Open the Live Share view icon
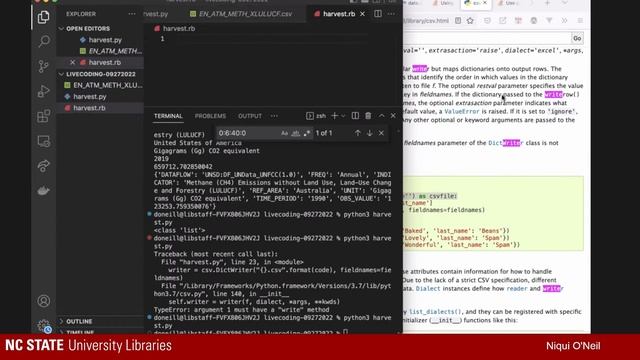Image resolution: width=640 pixels, height=360 pixels. click(44, 166)
